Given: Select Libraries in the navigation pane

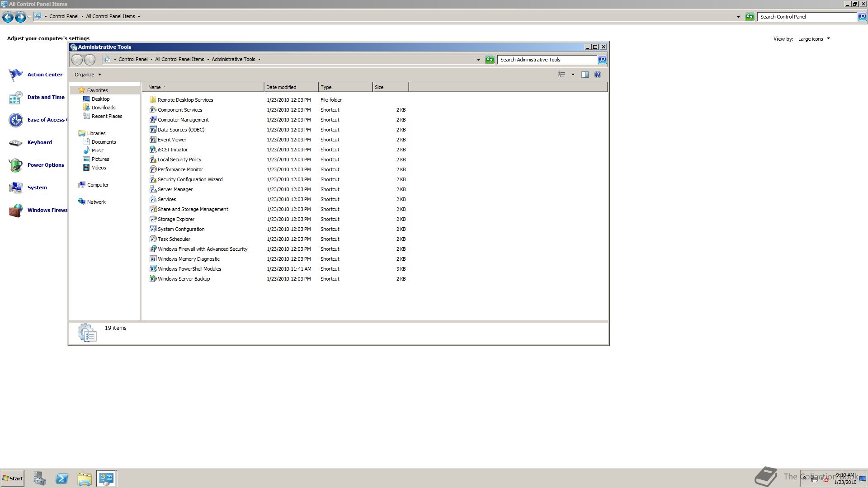Looking at the screenshot, I should (x=96, y=133).
